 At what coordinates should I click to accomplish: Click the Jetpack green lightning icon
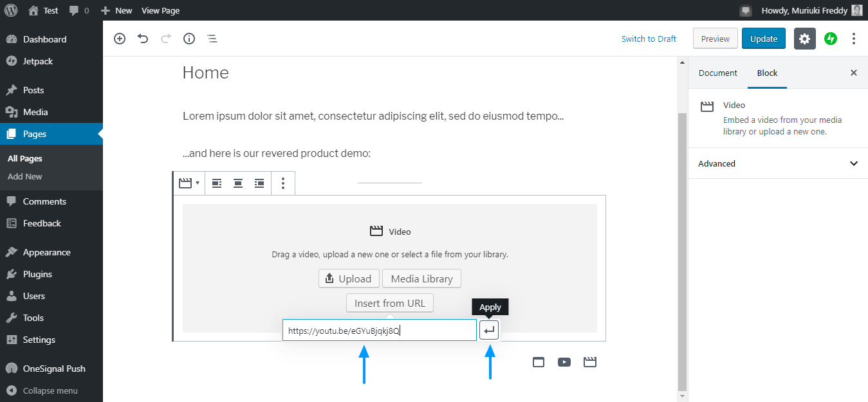831,39
